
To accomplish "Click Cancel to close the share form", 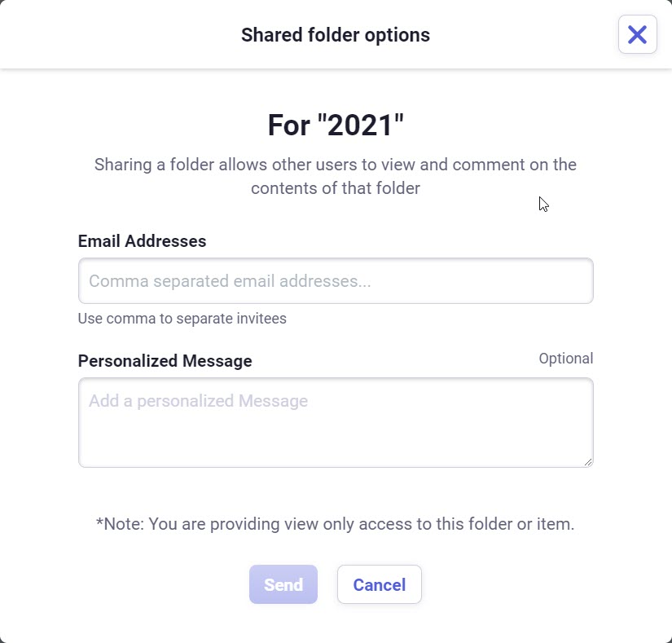I will [379, 584].
